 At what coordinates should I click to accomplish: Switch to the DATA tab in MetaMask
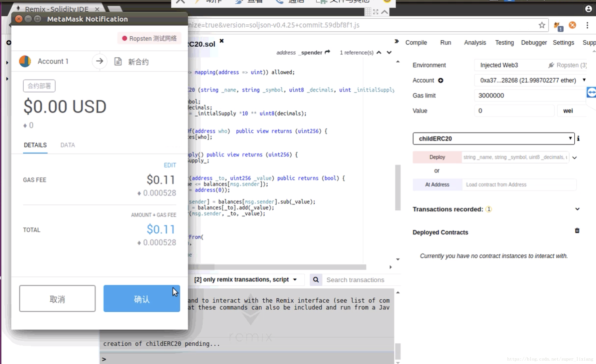click(x=68, y=145)
